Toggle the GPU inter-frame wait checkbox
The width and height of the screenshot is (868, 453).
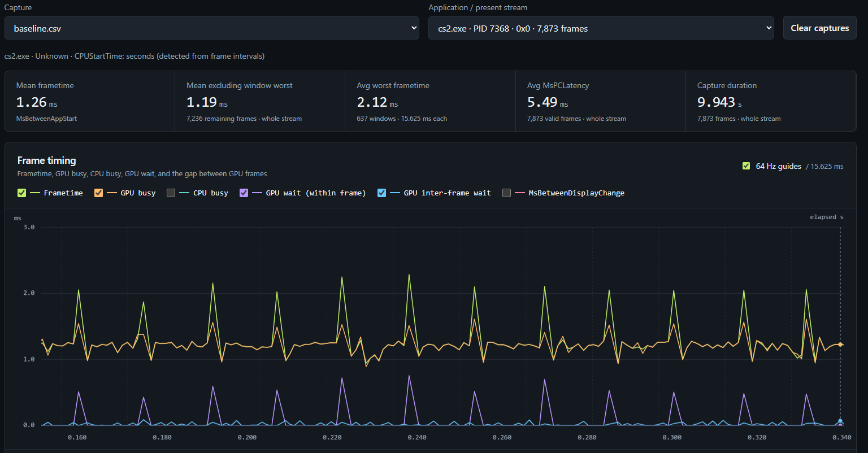pyautogui.click(x=381, y=193)
